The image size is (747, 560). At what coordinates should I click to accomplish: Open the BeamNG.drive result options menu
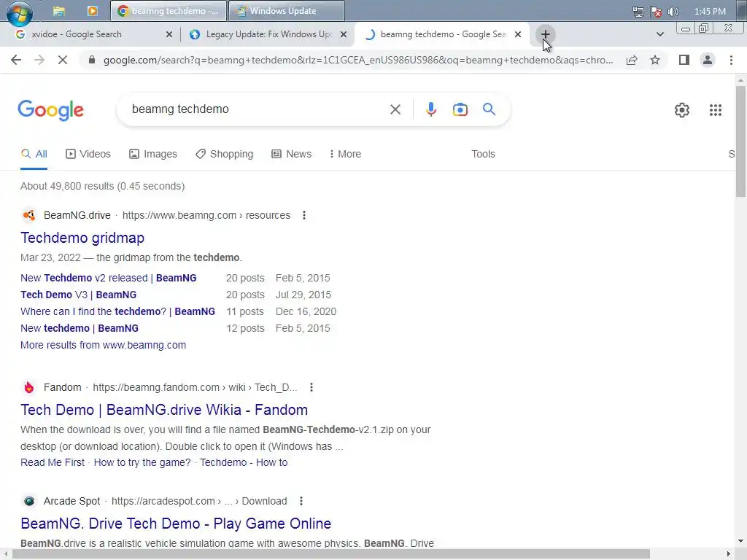pos(304,215)
